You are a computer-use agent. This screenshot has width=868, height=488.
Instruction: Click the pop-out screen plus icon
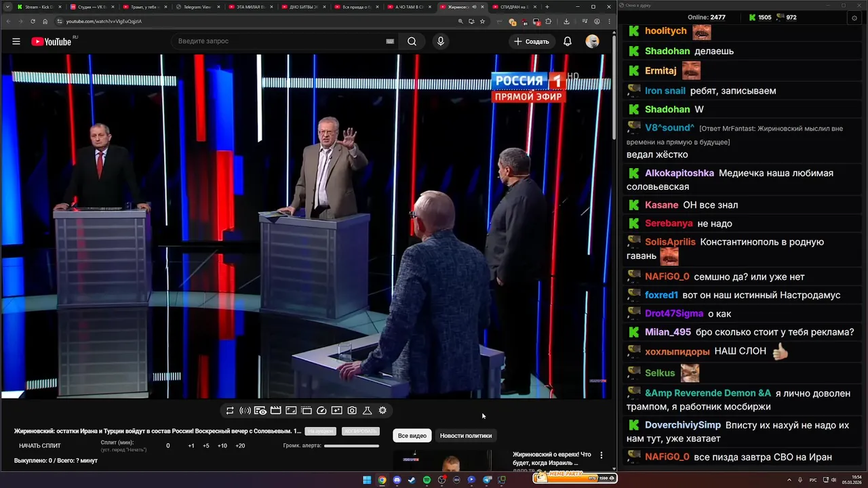pos(336,410)
